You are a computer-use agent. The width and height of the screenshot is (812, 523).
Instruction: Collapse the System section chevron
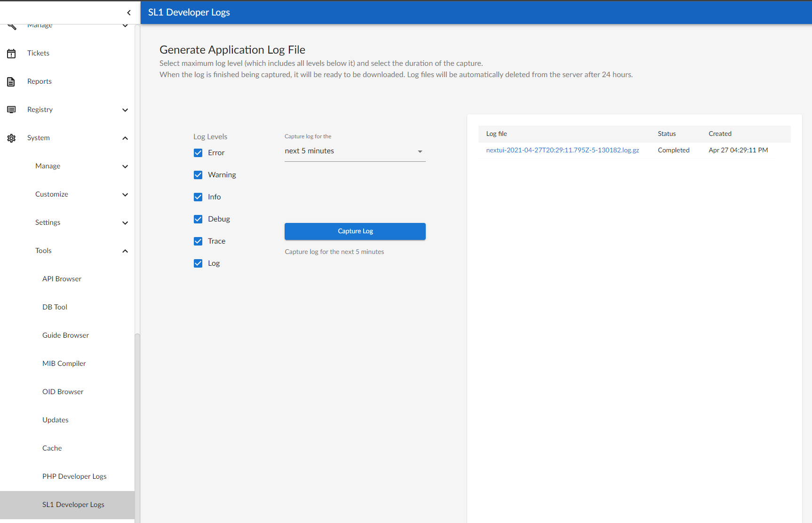pyautogui.click(x=125, y=138)
